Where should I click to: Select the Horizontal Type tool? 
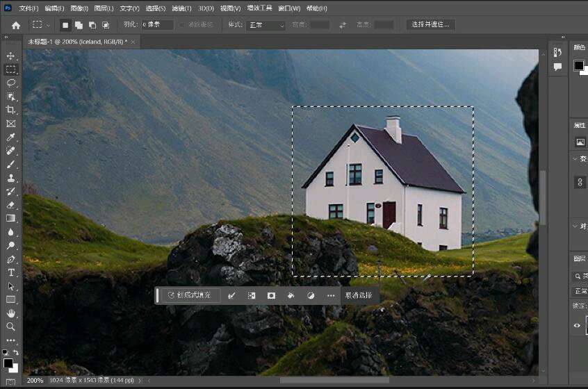[x=10, y=272]
